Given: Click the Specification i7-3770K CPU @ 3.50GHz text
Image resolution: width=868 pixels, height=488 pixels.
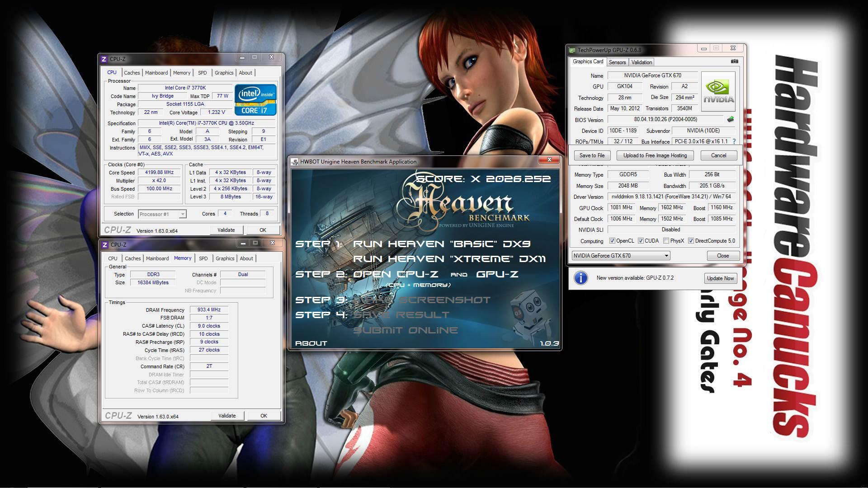Looking at the screenshot, I should 206,123.
